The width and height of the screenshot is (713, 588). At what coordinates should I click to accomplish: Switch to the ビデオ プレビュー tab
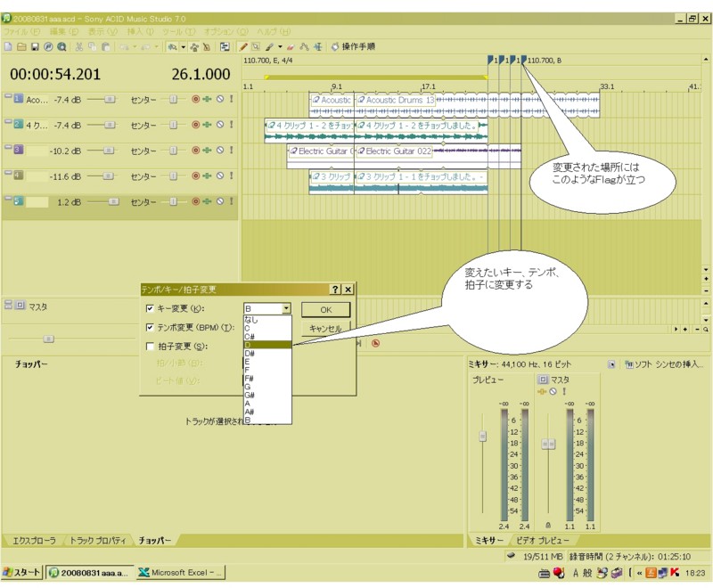tap(542, 540)
